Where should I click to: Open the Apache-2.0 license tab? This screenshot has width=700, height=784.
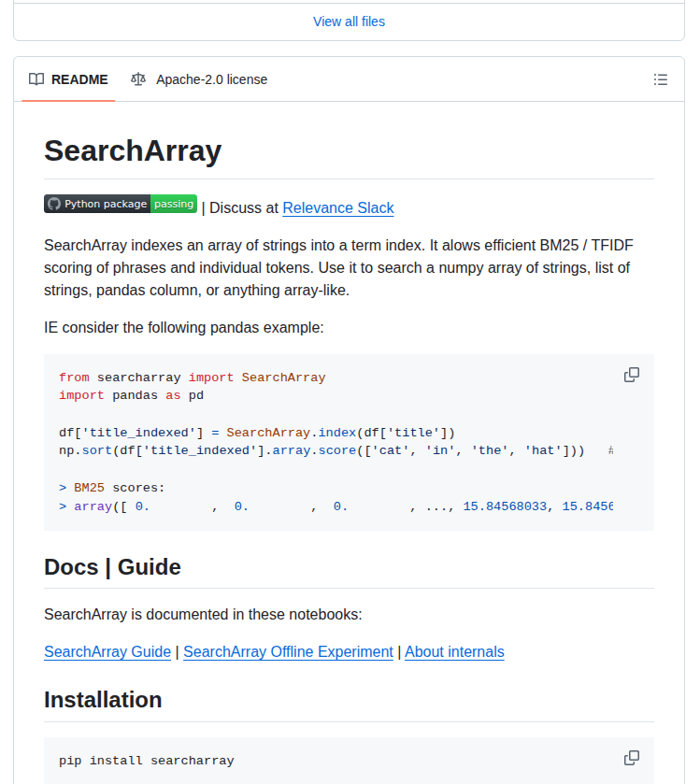tap(199, 79)
